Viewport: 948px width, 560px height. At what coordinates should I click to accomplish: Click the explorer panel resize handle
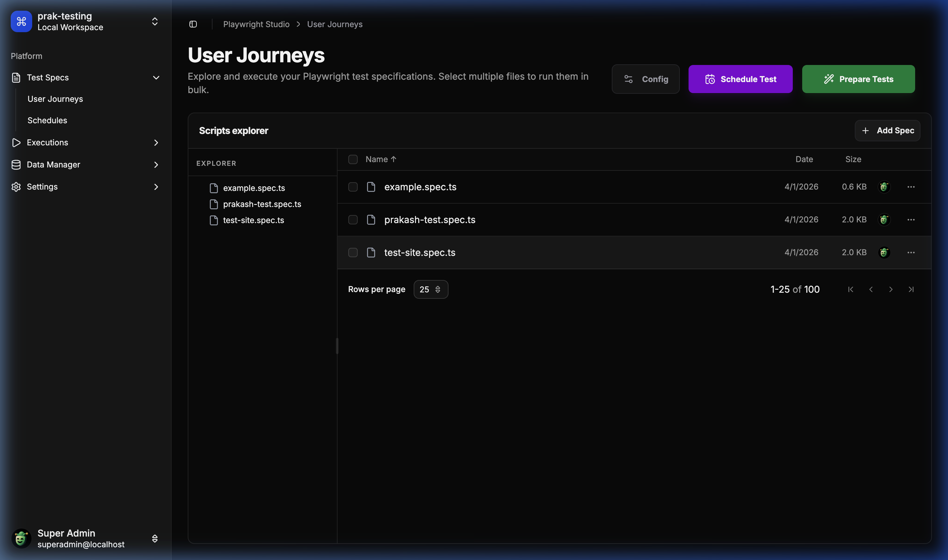click(x=337, y=346)
